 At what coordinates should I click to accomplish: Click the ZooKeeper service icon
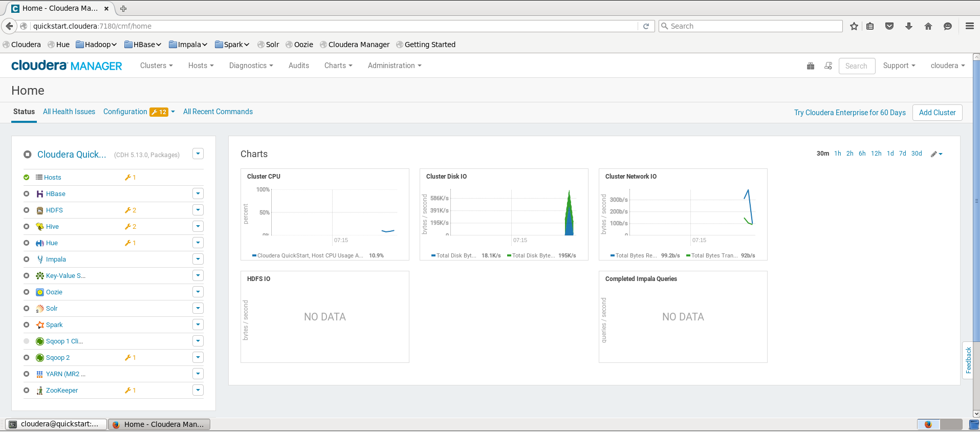pos(39,391)
